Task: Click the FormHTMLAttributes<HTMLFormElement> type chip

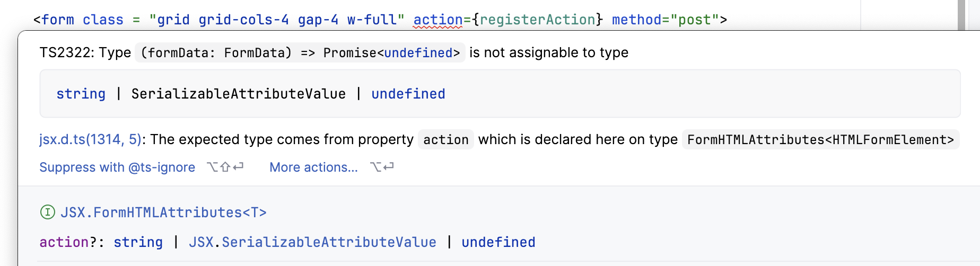Action: pos(820,139)
